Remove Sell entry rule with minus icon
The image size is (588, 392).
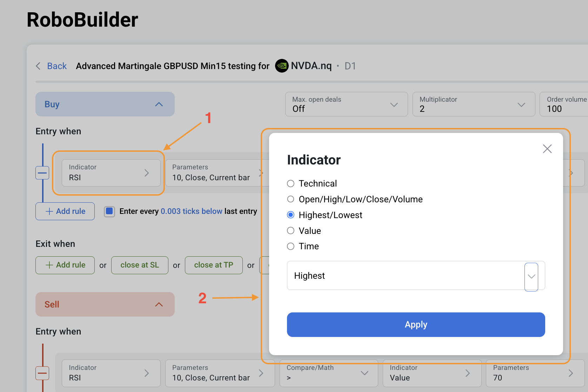coord(42,373)
